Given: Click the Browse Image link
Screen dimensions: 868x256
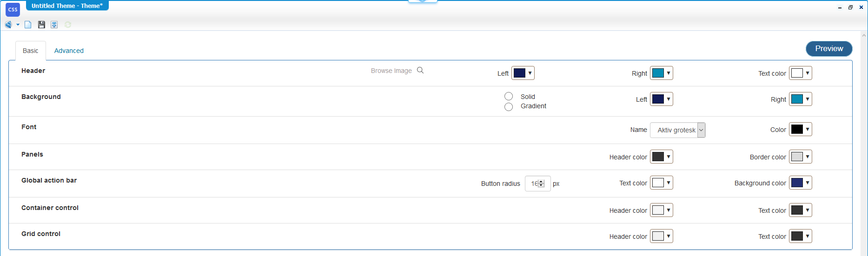Looking at the screenshot, I should pos(391,71).
